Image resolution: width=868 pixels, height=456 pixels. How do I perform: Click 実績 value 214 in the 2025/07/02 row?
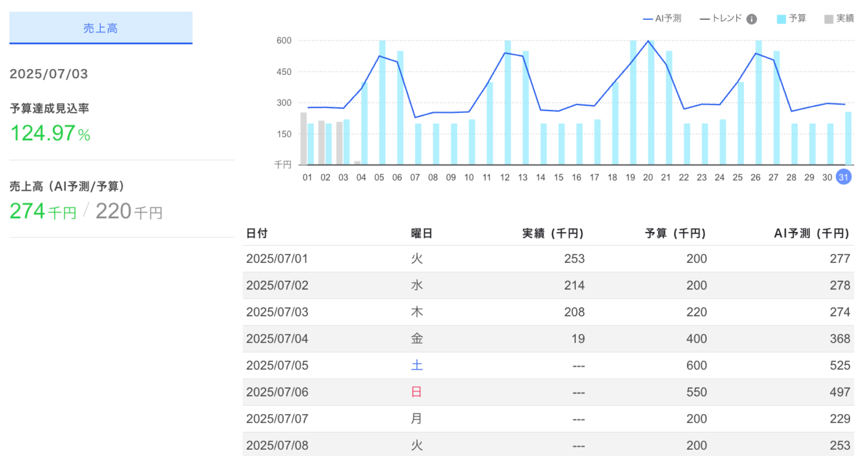pos(574,285)
